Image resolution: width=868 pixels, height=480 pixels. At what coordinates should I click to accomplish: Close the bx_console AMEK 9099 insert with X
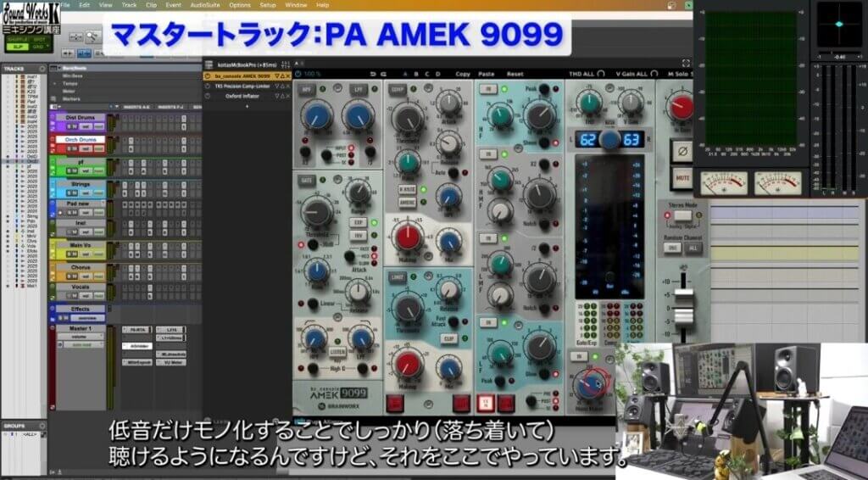(x=288, y=76)
